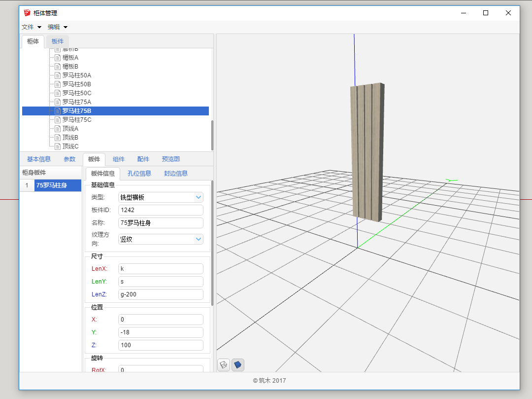Click the LenZ input field
532x399 pixels.
click(x=161, y=294)
